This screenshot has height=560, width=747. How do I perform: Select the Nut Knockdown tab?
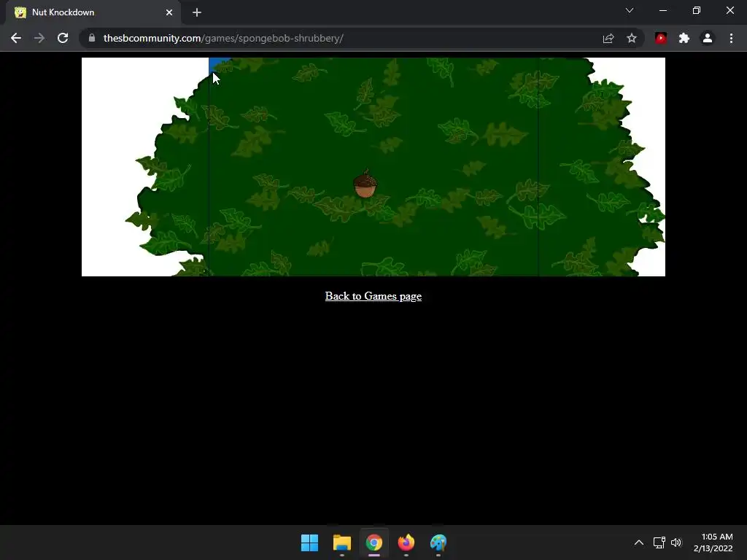click(93, 12)
